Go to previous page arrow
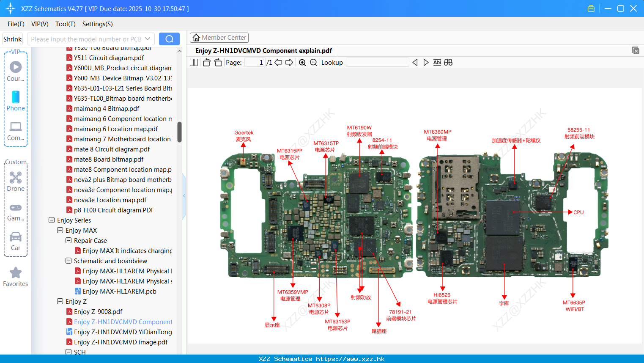Viewport: 644px width, 363px height. 278,62
